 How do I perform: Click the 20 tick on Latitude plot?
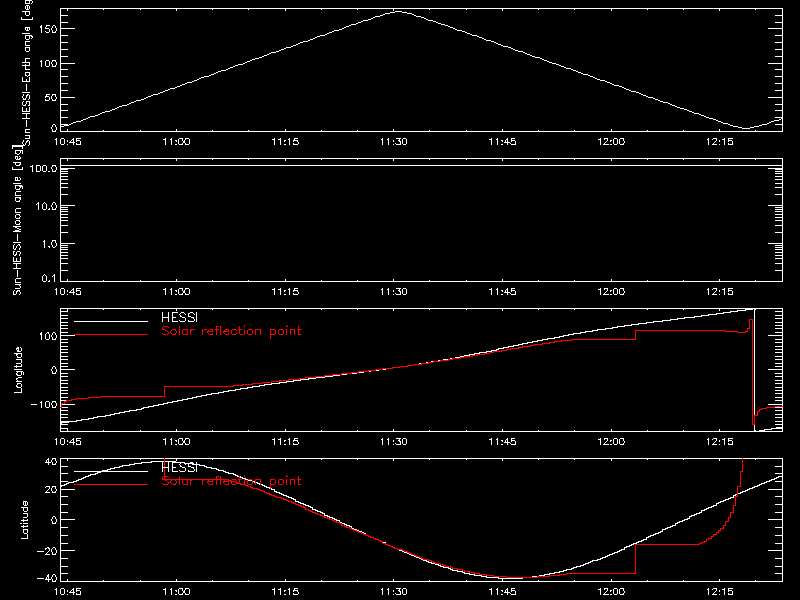51,490
